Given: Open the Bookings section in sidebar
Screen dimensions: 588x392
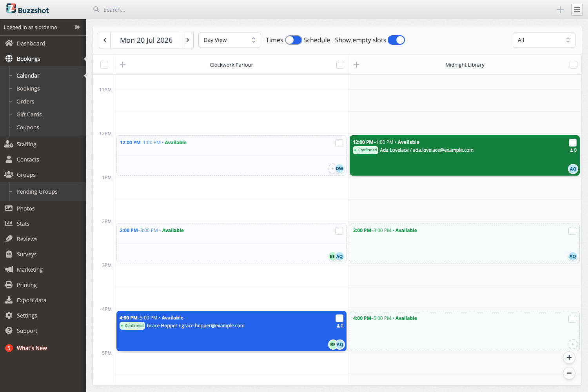Looking at the screenshot, I should (43, 59).
